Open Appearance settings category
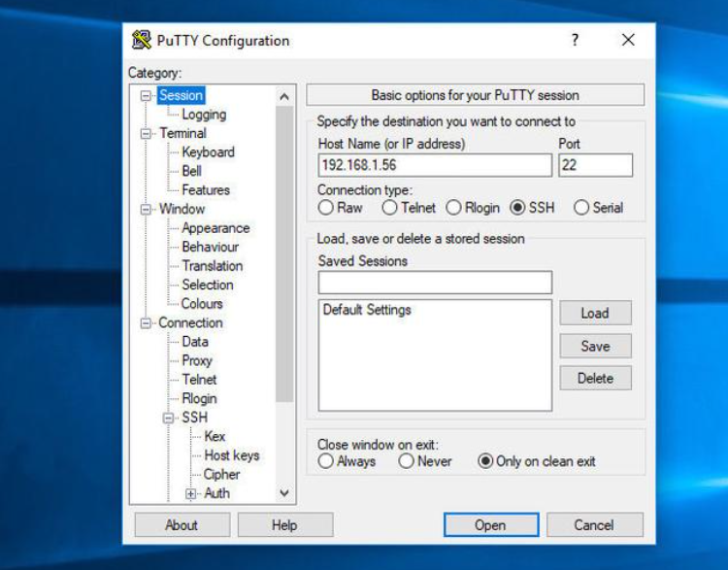728x570 pixels. (215, 228)
